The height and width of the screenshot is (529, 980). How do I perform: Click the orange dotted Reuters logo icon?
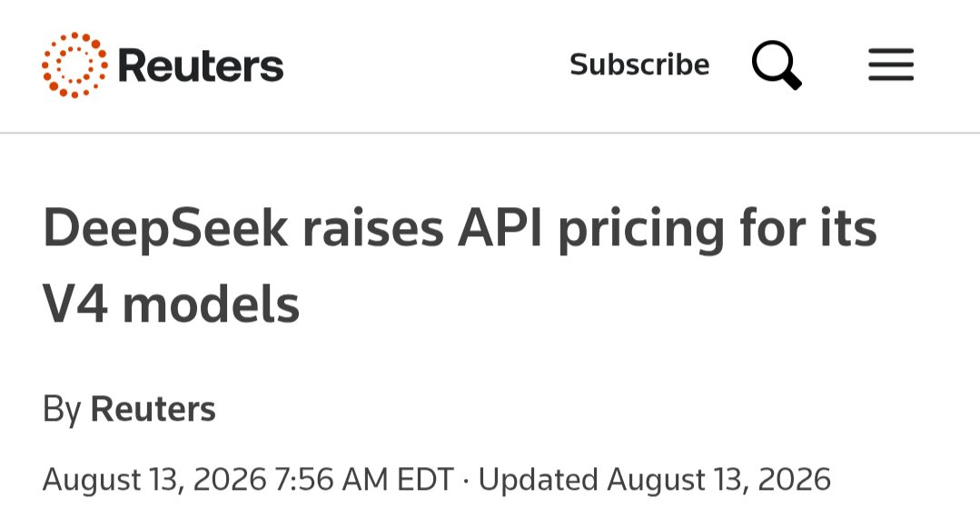[74, 65]
